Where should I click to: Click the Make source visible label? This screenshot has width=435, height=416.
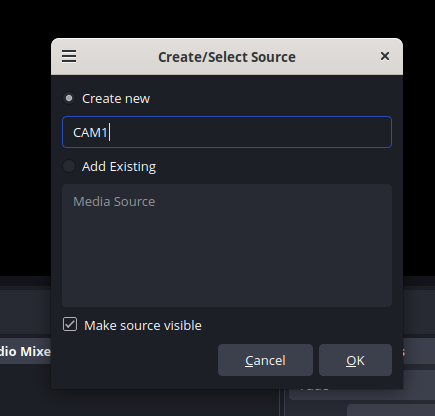(143, 325)
